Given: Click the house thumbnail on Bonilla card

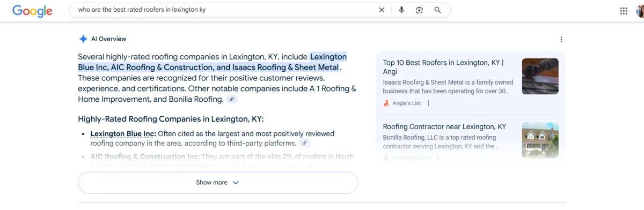Looking at the screenshot, I should [540, 140].
